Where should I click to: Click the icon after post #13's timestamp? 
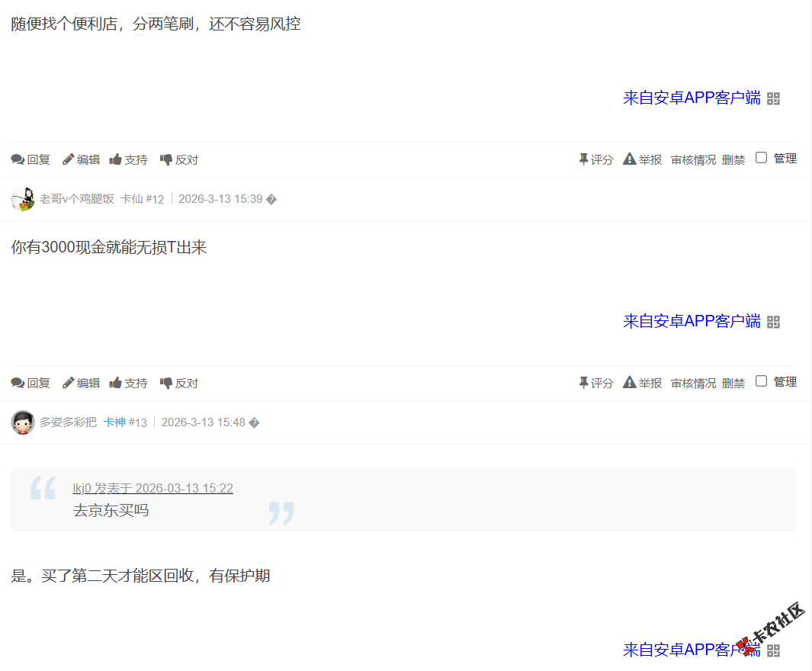pos(255,422)
